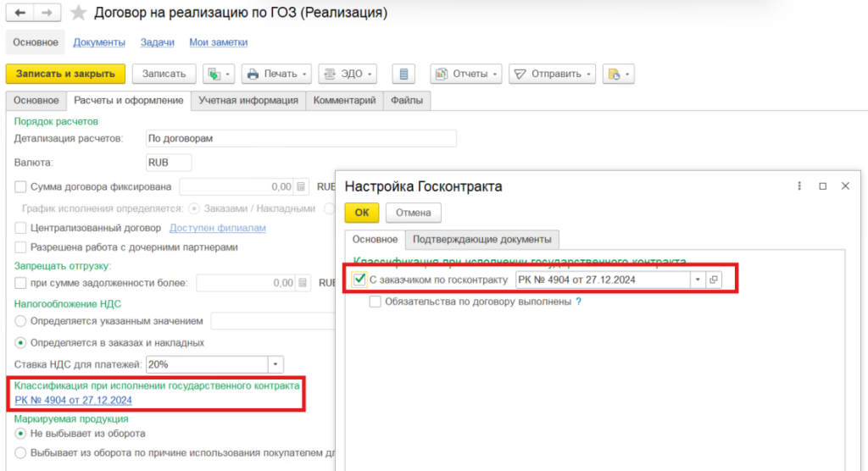868x471 pixels.
Task: Expand the госконтракт selection dropdown arrow
Action: click(698, 280)
